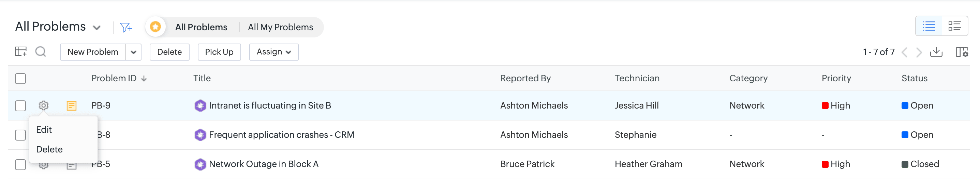Choose Edit from the context menu

point(44,130)
